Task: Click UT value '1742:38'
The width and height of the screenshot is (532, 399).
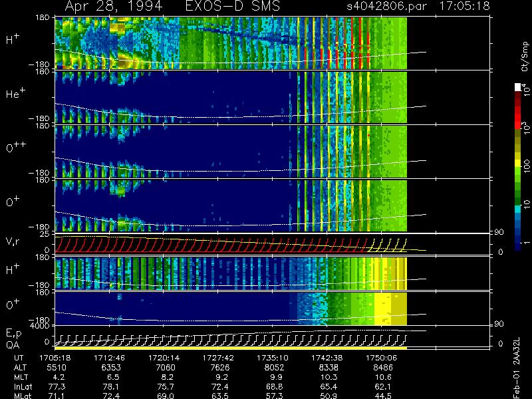Action: pos(327,358)
